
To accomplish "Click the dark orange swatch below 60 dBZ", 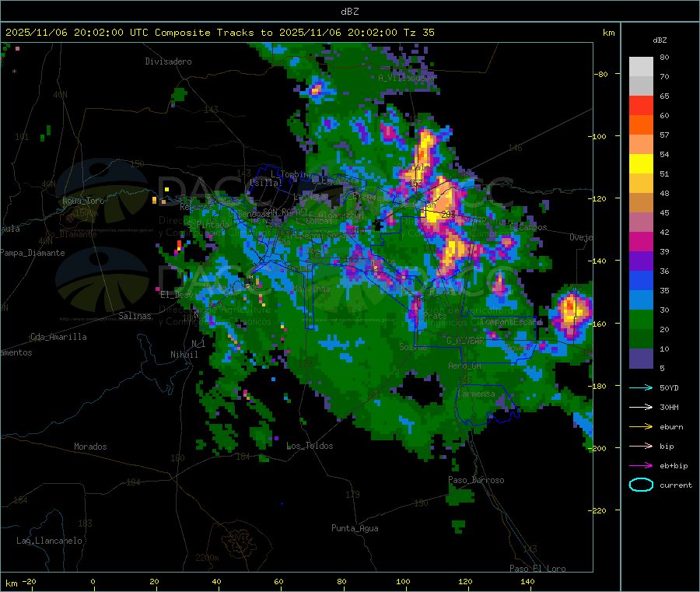I will point(641,125).
